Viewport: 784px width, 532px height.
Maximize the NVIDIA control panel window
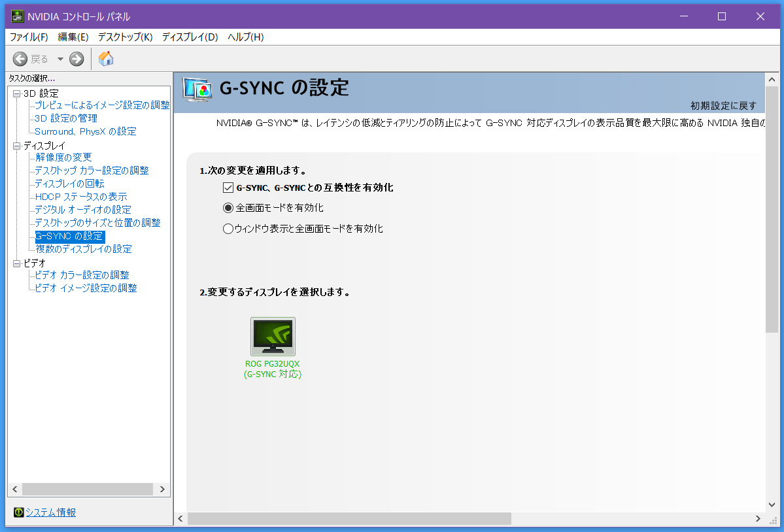(721, 16)
